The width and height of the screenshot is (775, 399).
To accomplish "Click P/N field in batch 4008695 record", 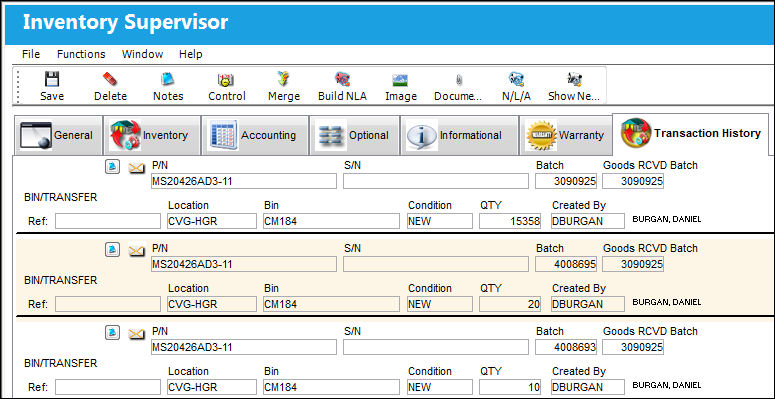I will point(244,264).
